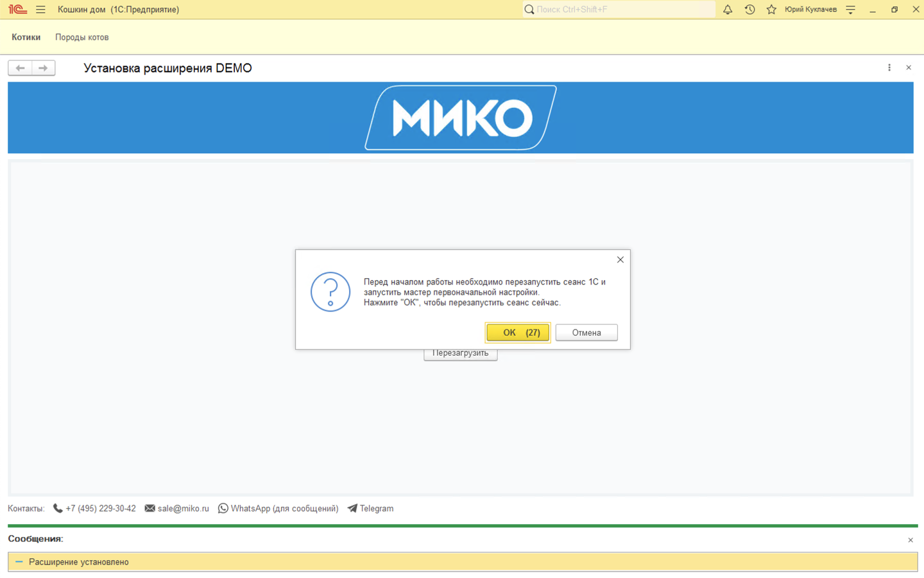Screen dimensions: 924x578
Task: Open favorites star icon
Action: click(x=771, y=10)
